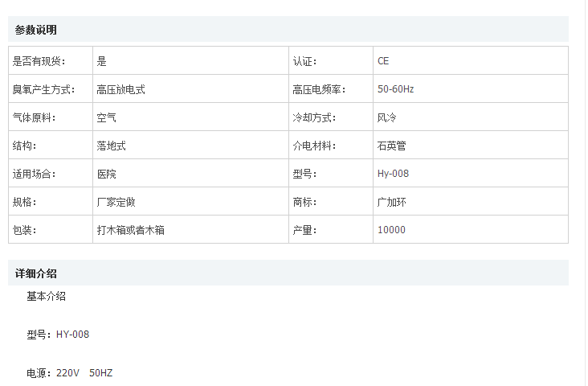This screenshot has height=386, width=588.
Task: Click the Hy-008 model value in table
Action: tap(393, 174)
